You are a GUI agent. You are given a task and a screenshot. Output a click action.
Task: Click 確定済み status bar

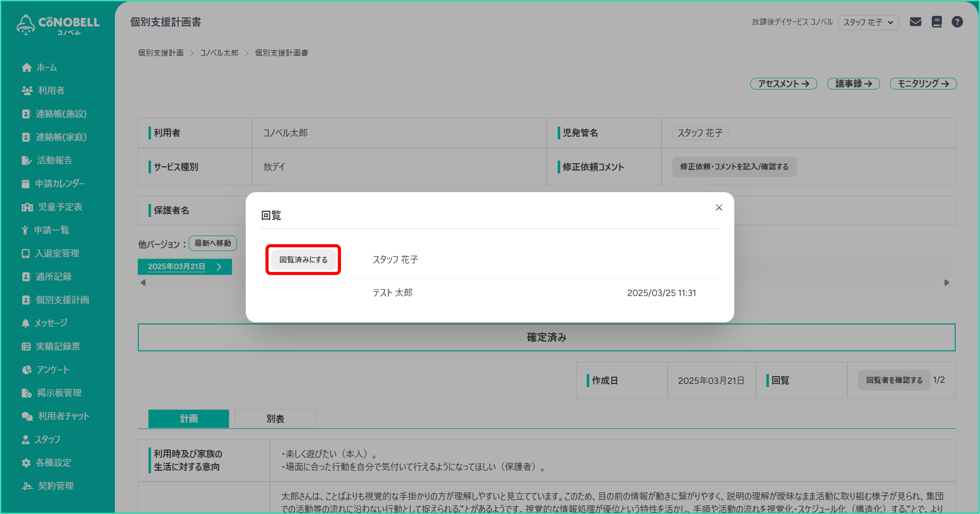pyautogui.click(x=546, y=337)
